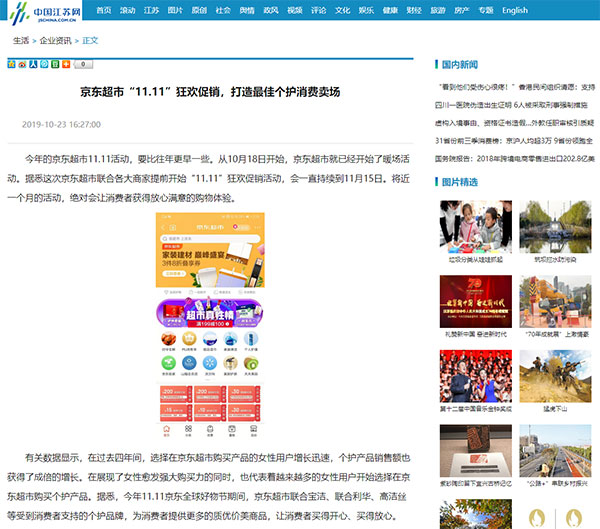Click the "70年成就展" photo caption

tap(555, 334)
